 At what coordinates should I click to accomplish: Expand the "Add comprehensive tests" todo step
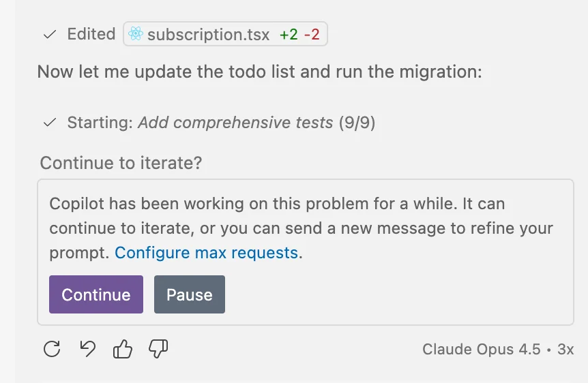coord(235,123)
